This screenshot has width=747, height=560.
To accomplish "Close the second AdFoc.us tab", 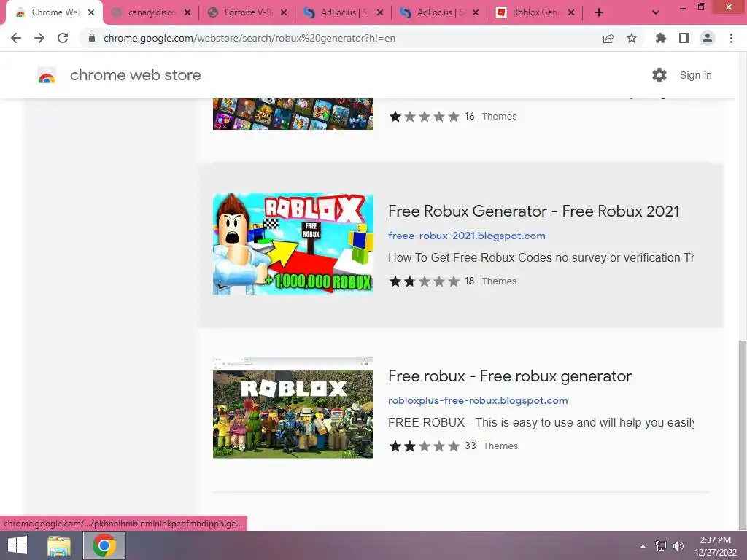I will 476,13.
